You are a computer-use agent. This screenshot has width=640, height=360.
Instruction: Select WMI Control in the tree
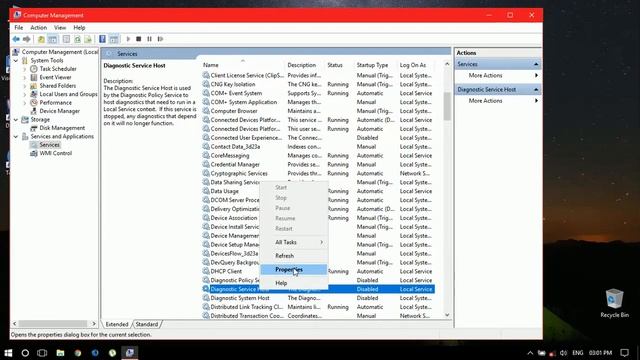click(56, 153)
